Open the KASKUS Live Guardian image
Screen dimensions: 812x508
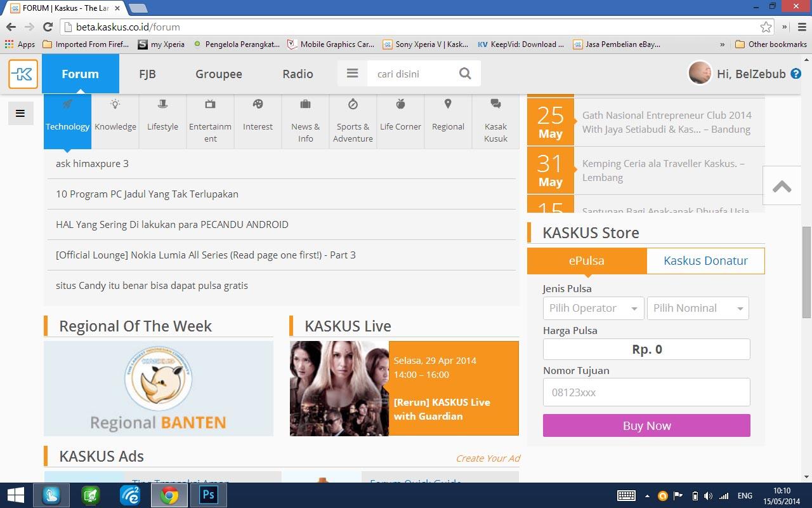[339, 389]
